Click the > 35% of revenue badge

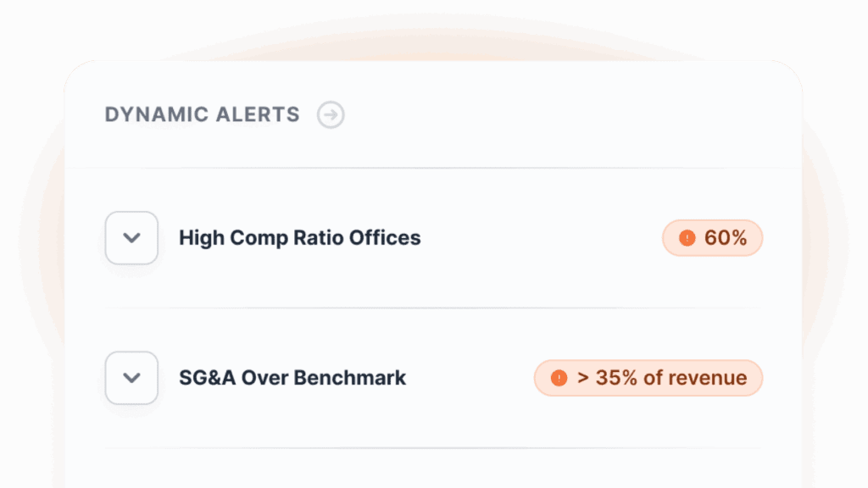tap(648, 378)
